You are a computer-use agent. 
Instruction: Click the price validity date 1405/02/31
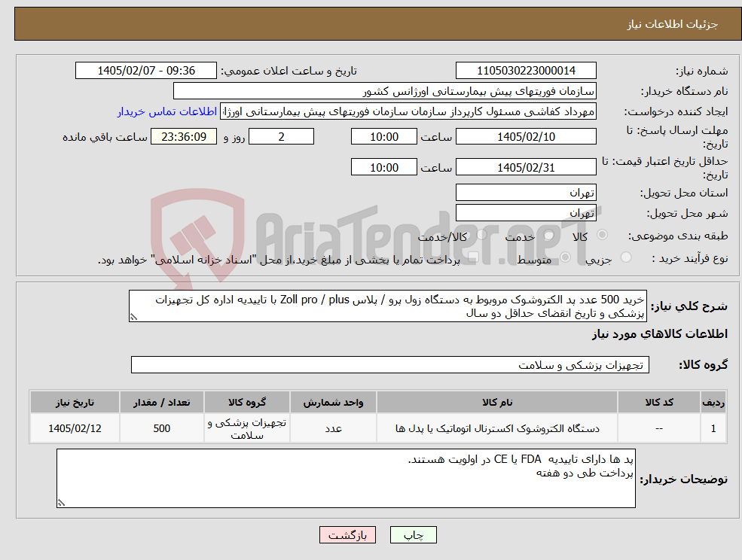pyautogui.click(x=526, y=167)
